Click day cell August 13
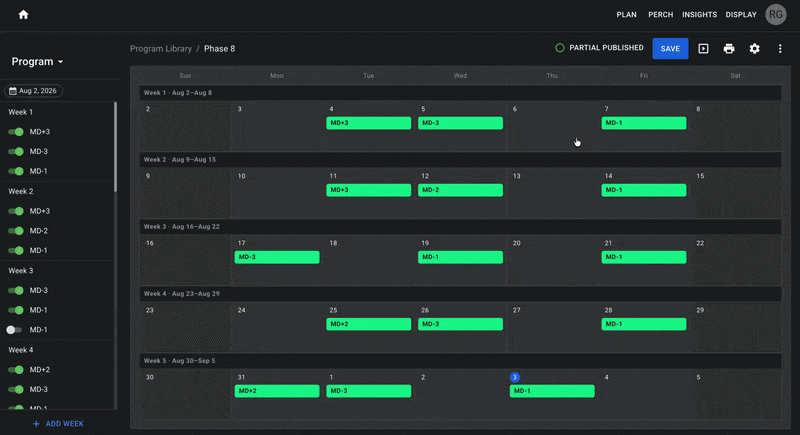The height and width of the screenshot is (435, 800). [x=552, y=193]
